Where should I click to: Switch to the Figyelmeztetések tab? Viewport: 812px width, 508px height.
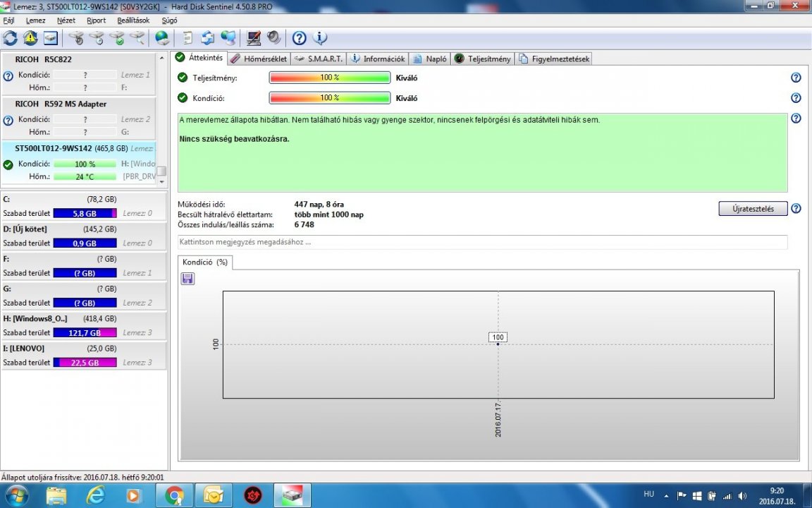pos(553,59)
